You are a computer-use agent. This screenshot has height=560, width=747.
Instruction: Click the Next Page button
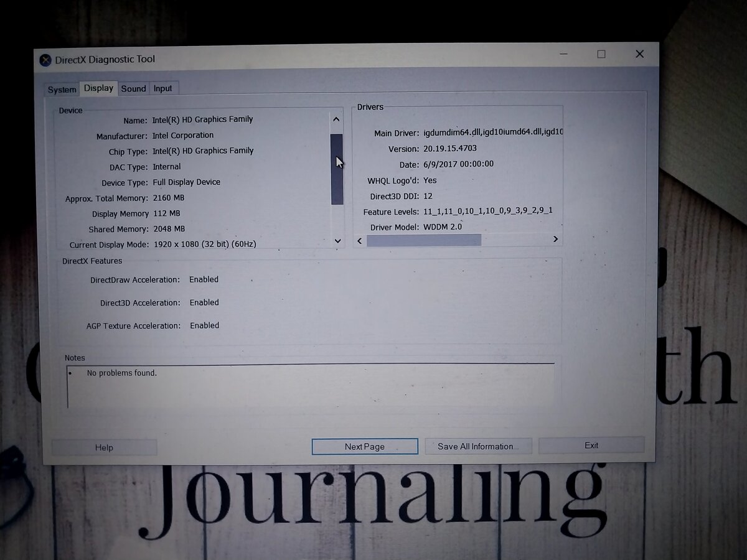[x=365, y=447]
